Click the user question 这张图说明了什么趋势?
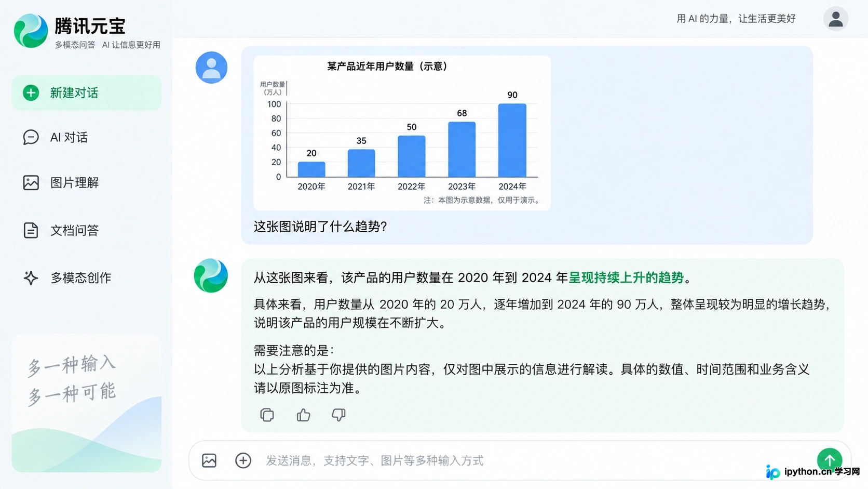Image resolution: width=868 pixels, height=489 pixels. (x=320, y=227)
